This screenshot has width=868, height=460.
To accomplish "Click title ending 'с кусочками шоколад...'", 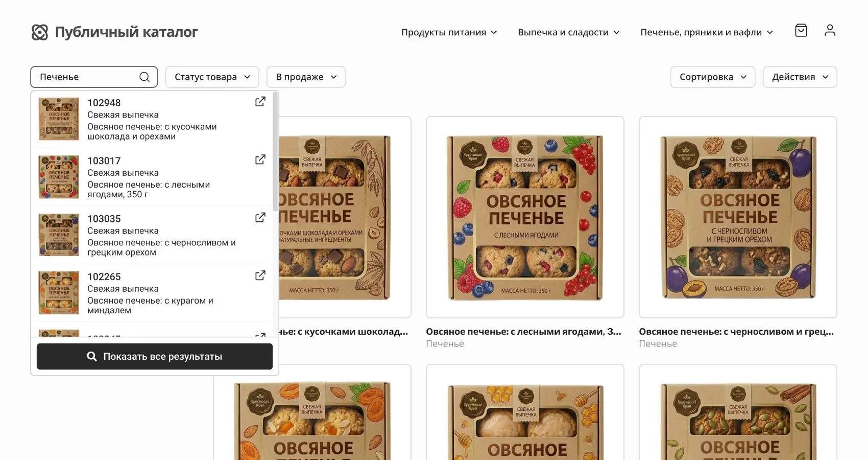I will [x=344, y=331].
